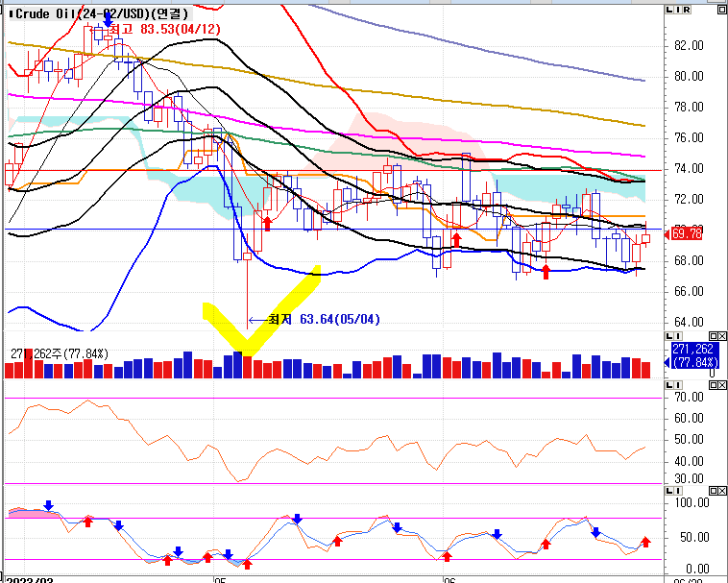Click the 76.00 price axis label
The image size is (728, 583).
pos(689,137)
